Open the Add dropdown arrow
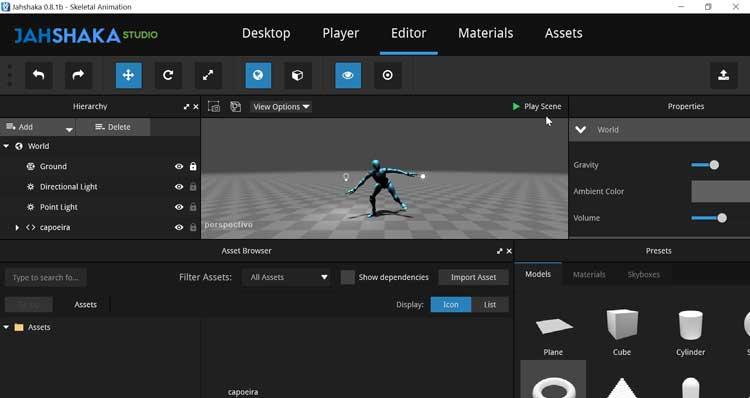750x398 pixels. pos(69,129)
